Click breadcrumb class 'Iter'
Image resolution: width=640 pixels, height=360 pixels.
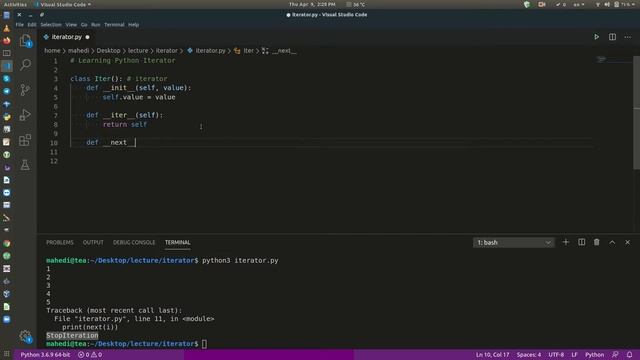(248, 51)
